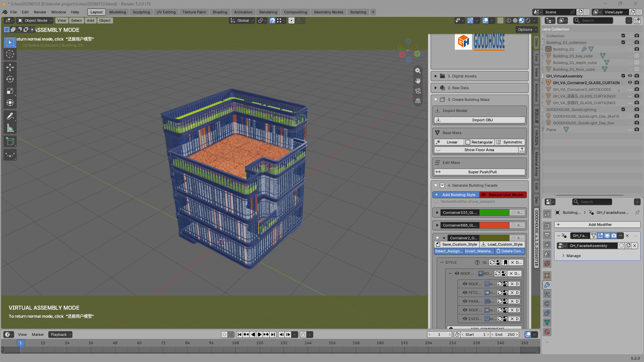644x362 pixels.
Task: Toggle Building_01_collection exclude checkbox
Action: click(x=623, y=43)
